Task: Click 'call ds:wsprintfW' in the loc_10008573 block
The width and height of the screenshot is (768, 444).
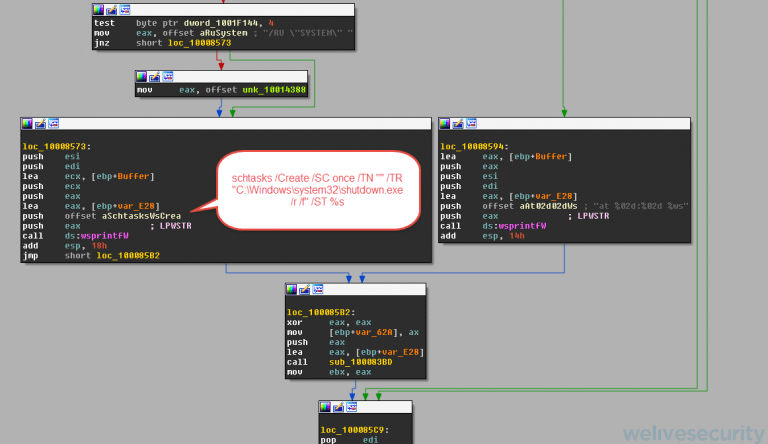Action: tap(75, 236)
